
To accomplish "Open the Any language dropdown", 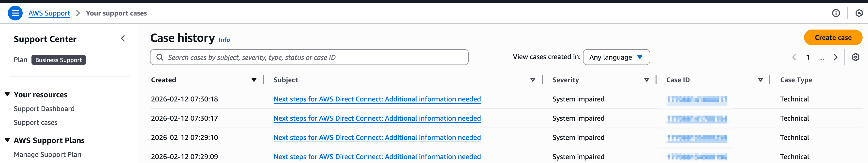I will (616, 57).
